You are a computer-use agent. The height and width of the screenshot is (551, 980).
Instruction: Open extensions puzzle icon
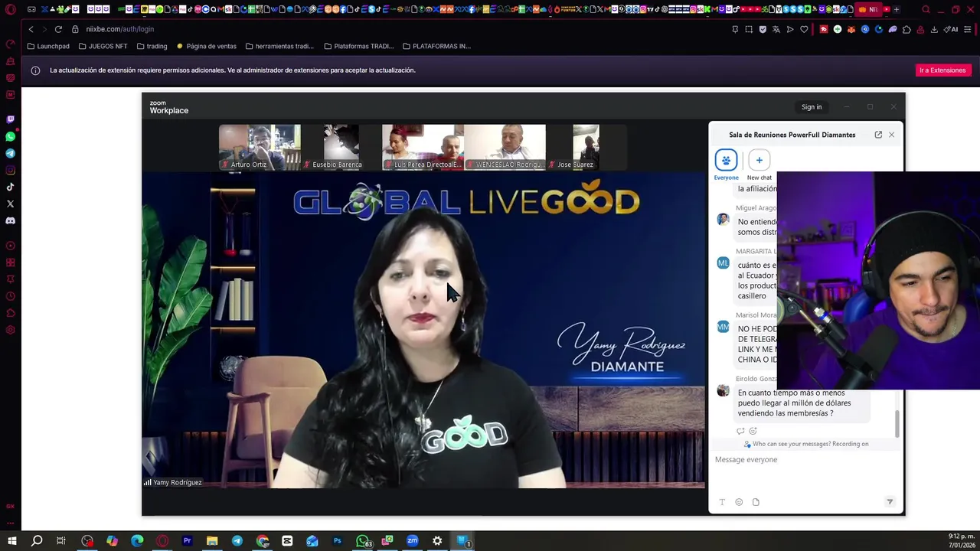pos(906,29)
